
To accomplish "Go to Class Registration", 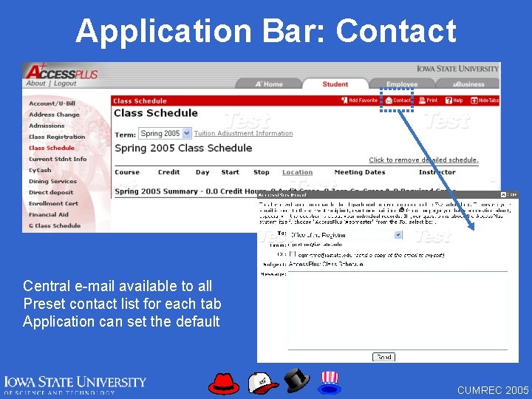I will coord(57,137).
